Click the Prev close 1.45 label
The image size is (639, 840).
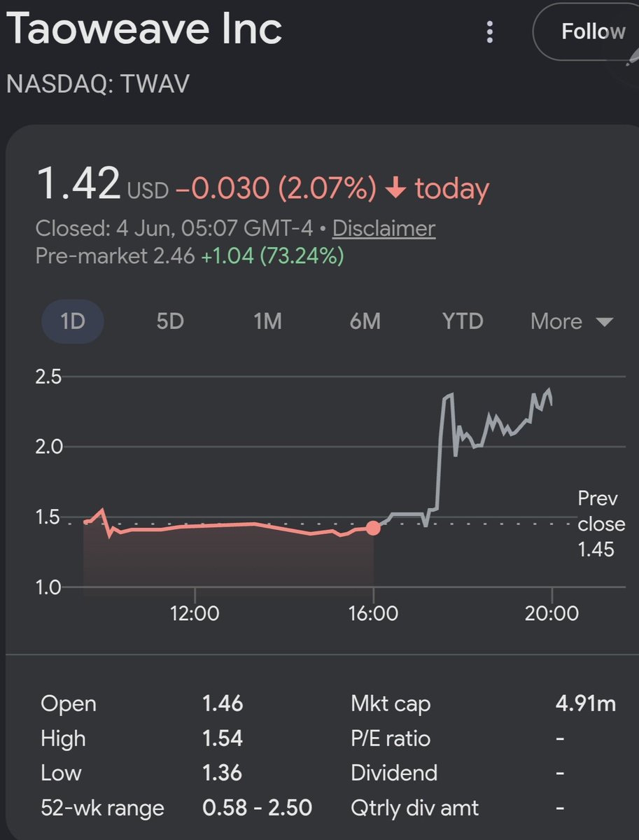601,524
